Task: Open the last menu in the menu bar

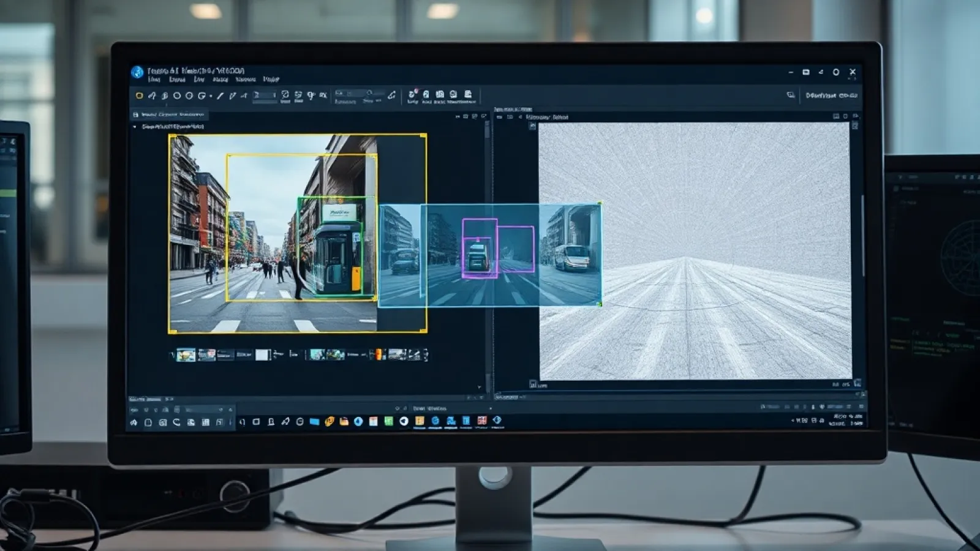Action: (x=271, y=79)
